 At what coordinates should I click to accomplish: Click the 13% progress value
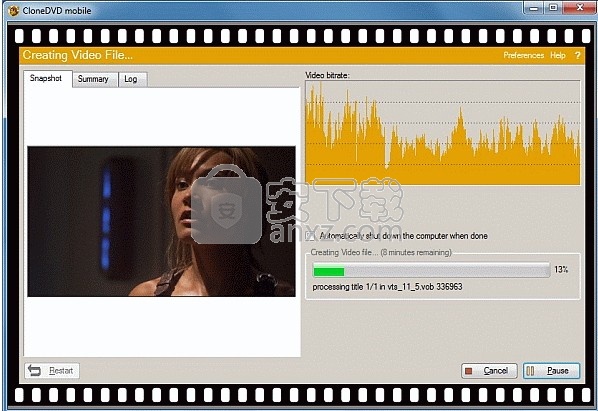561,270
